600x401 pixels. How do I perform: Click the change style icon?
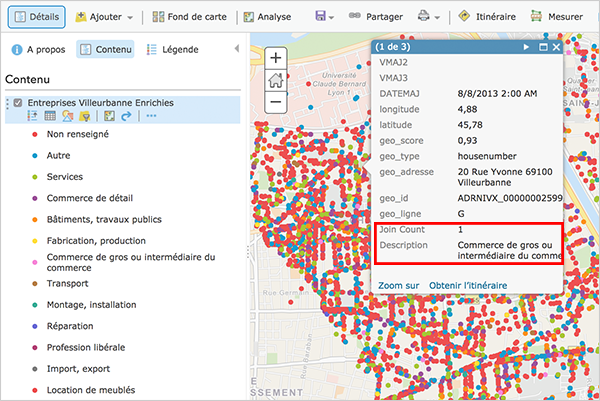(68, 116)
